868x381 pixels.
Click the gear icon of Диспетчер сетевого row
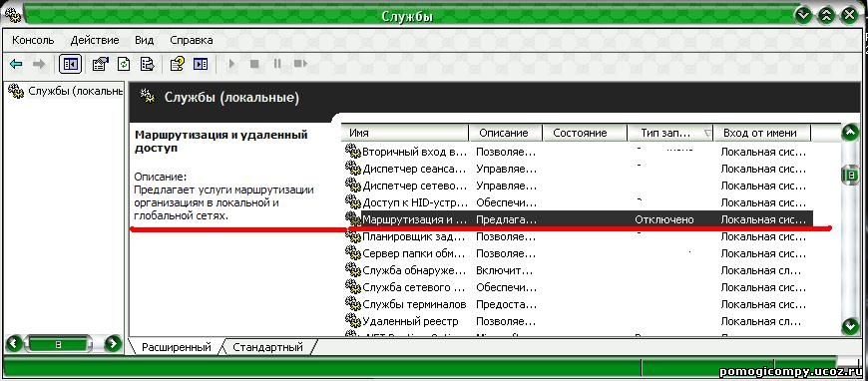pos(353,185)
